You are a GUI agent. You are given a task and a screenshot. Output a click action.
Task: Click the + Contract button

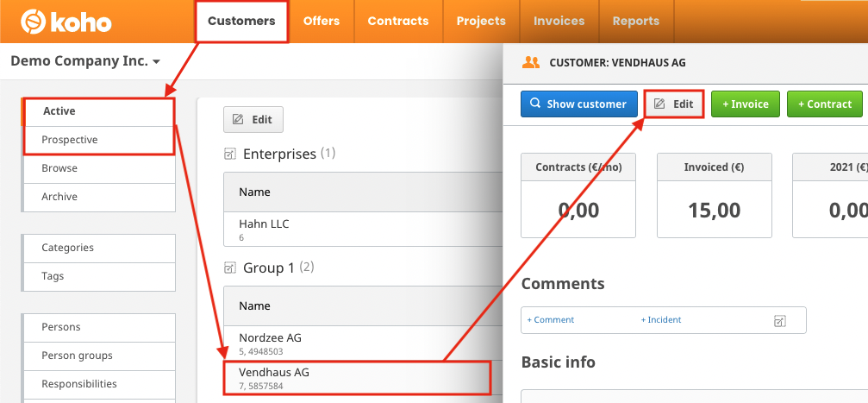coord(825,104)
